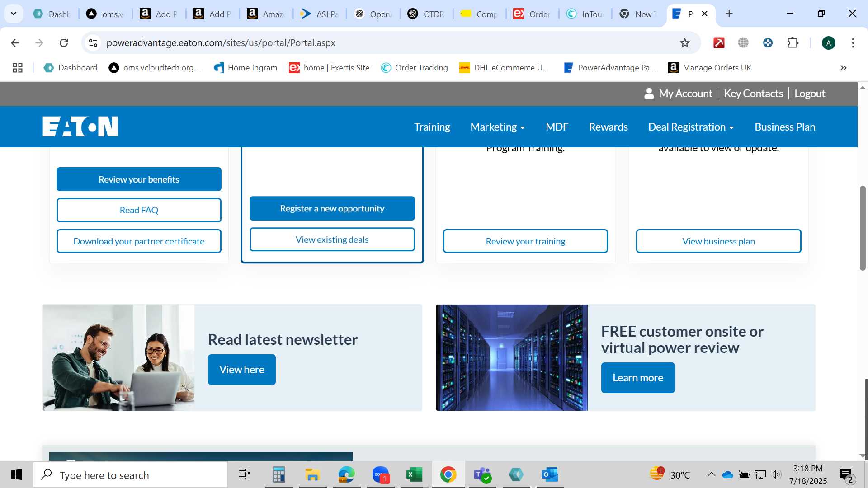Image resolution: width=868 pixels, height=488 pixels.
Task: Click the Review your training button
Action: tap(525, 241)
